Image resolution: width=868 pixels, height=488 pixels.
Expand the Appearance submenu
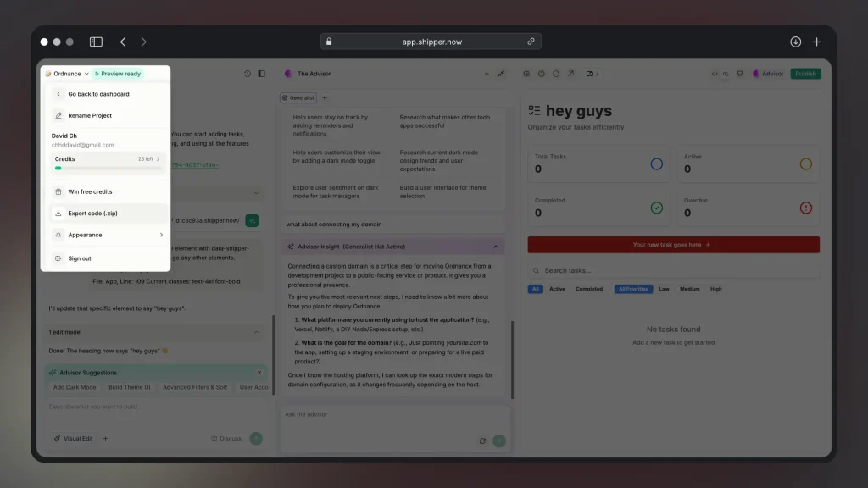point(108,236)
